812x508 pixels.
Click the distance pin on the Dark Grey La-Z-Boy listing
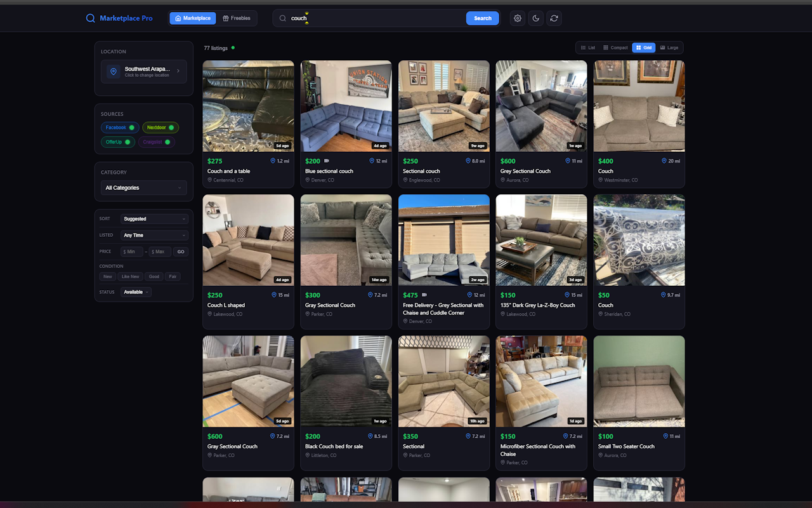coord(568,295)
